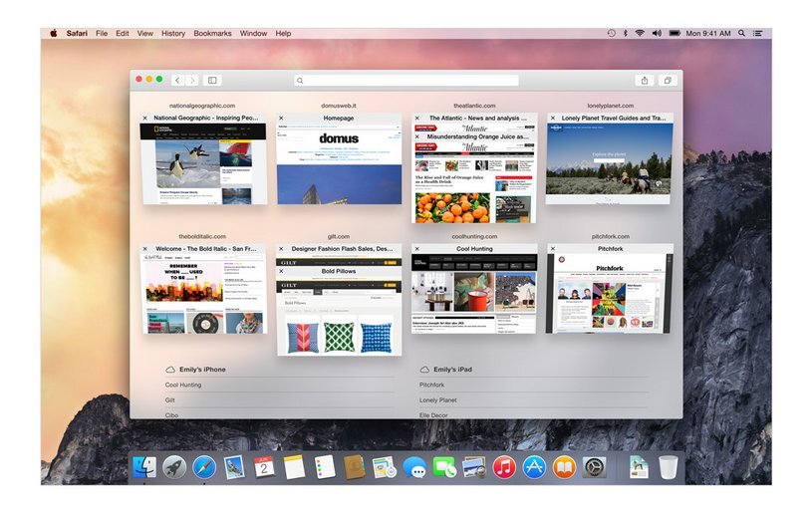Click the Wi-Fi status icon in the menu bar
Screen dimensions: 812x523
(640, 33)
